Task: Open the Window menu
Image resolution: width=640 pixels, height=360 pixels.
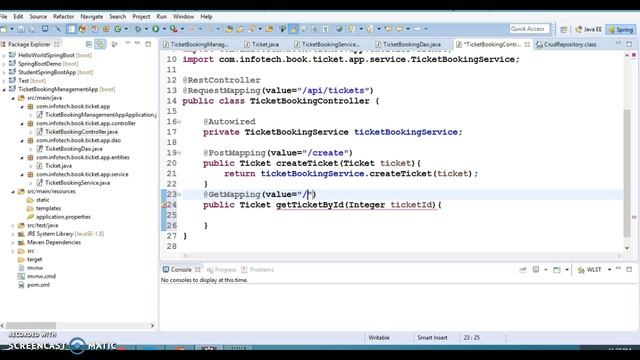Action: point(183,17)
